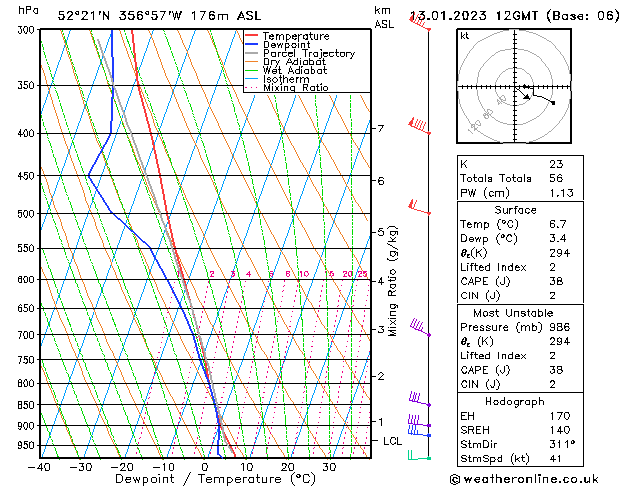The image size is (629, 486).
Task: Open the weatheronline.co.uk copyright link
Action: (x=524, y=479)
